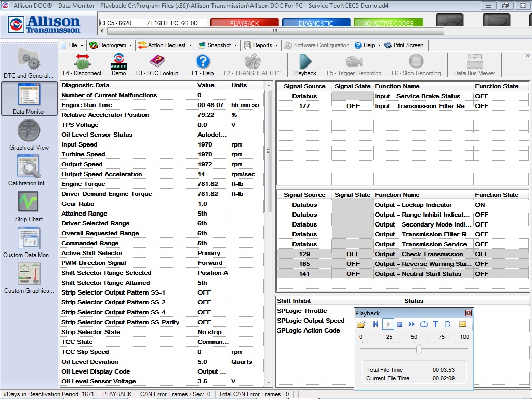Image resolution: width=532 pixels, height=399 pixels.
Task: Open the Reports dropdown
Action: coord(261,45)
